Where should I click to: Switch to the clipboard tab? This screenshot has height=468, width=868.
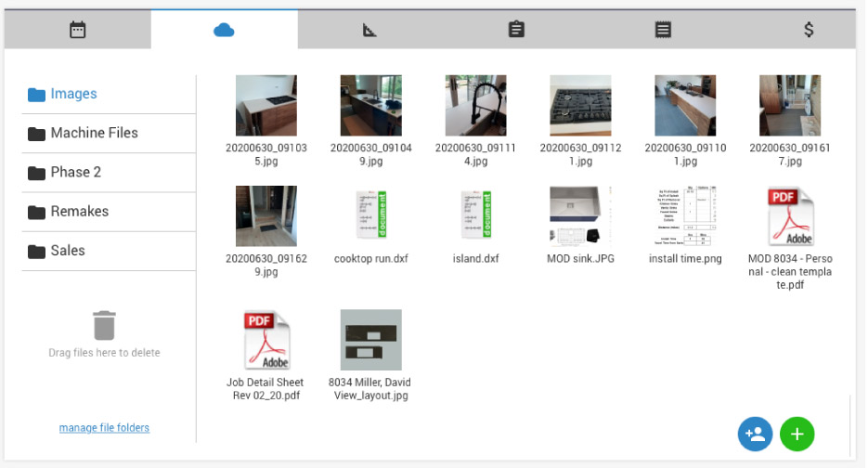pos(516,30)
